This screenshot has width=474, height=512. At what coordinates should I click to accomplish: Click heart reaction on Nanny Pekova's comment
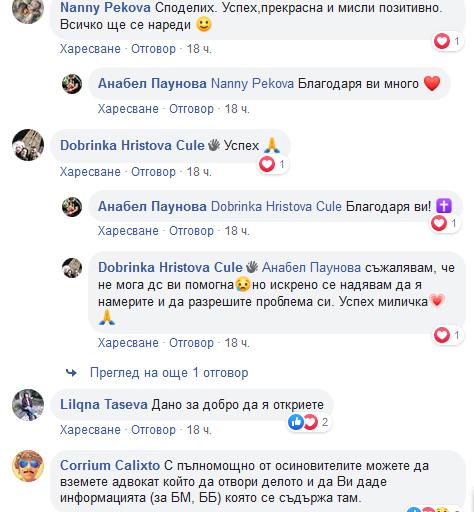[448, 41]
